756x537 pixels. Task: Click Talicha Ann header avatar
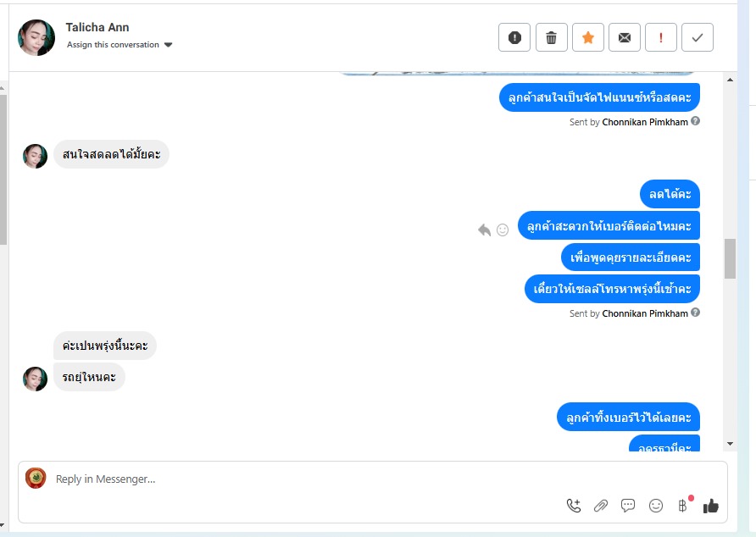pyautogui.click(x=36, y=37)
